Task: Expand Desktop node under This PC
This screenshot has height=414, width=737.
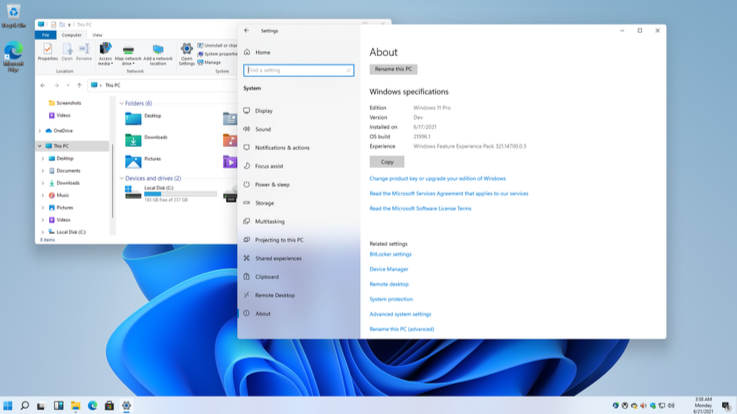Action: click(43, 159)
